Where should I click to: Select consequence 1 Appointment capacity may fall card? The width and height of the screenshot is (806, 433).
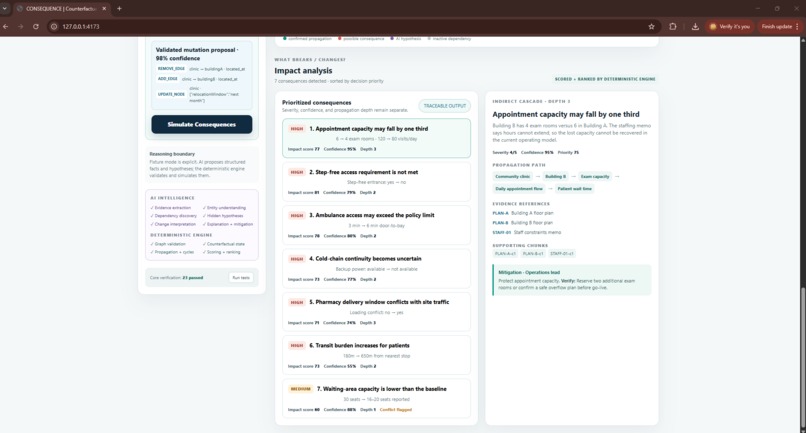click(376, 138)
